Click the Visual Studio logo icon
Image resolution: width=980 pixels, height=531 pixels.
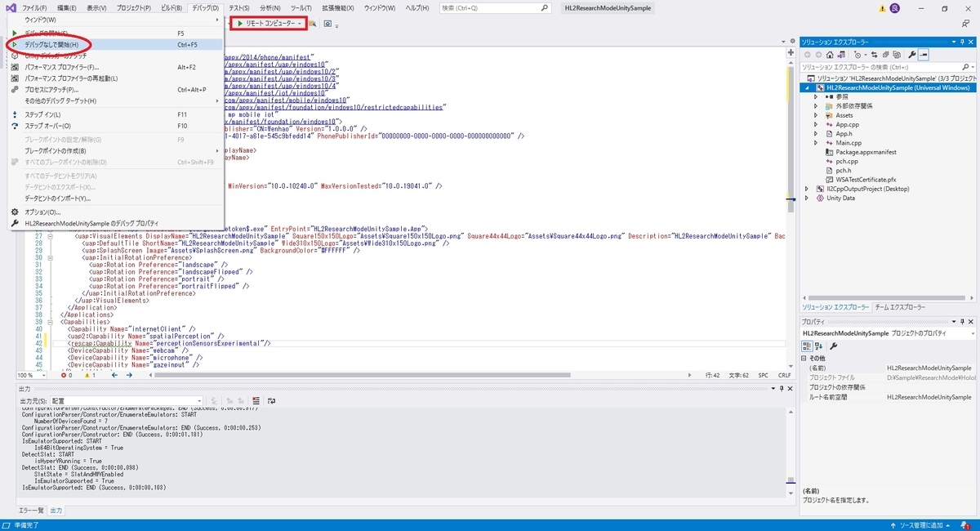tap(9, 7)
